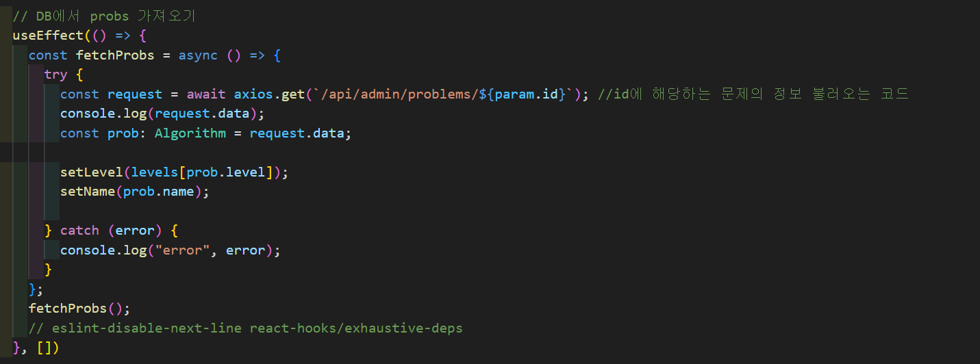The width and height of the screenshot is (980, 364).
Task: Click console.log(request.data) statement
Action: coord(162,114)
